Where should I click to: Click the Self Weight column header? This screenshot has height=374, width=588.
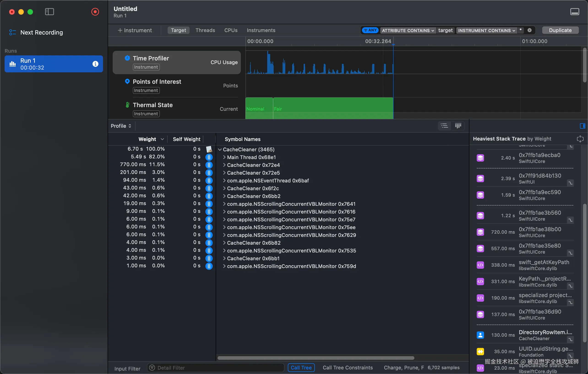pyautogui.click(x=186, y=139)
